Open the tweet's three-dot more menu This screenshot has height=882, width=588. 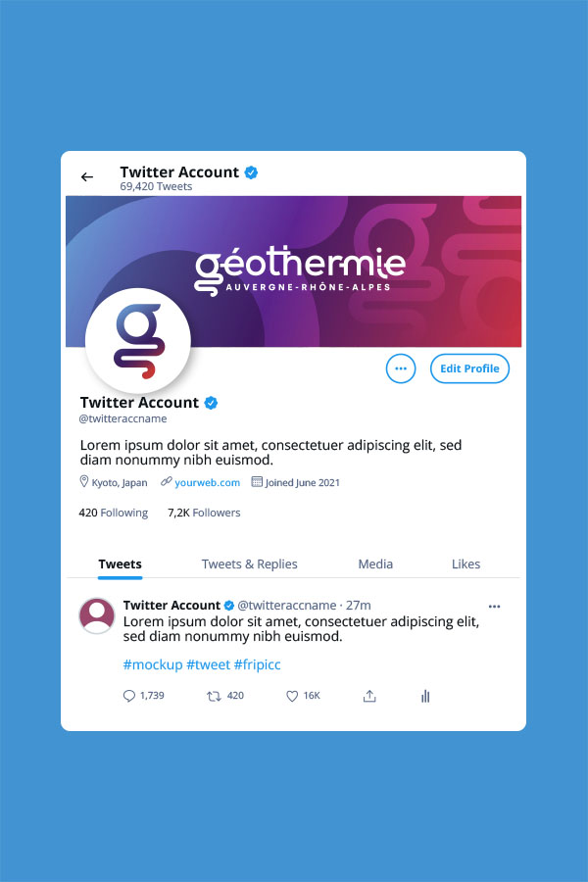coord(495,607)
